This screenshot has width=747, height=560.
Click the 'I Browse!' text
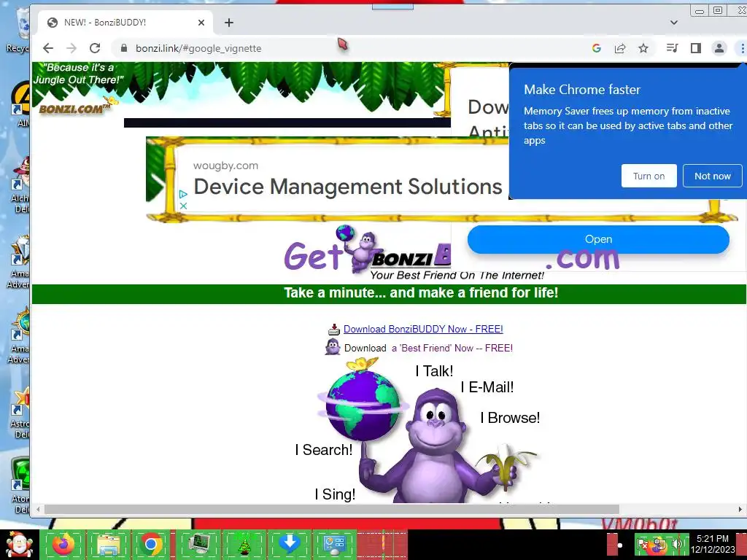coord(510,418)
